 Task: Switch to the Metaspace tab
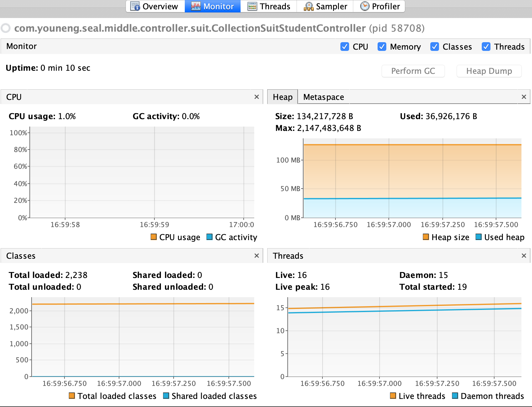click(x=323, y=97)
